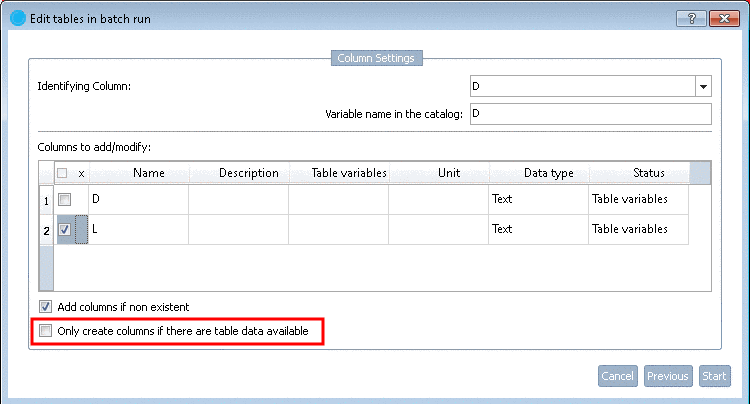Image resolution: width=750 pixels, height=404 pixels.
Task: Click the Status column header
Action: 639,173
